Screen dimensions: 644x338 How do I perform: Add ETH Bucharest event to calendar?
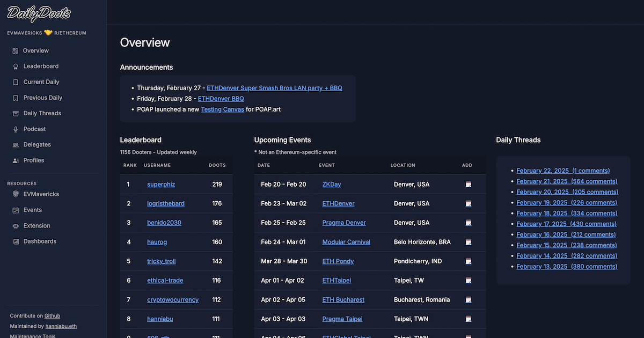(x=469, y=300)
